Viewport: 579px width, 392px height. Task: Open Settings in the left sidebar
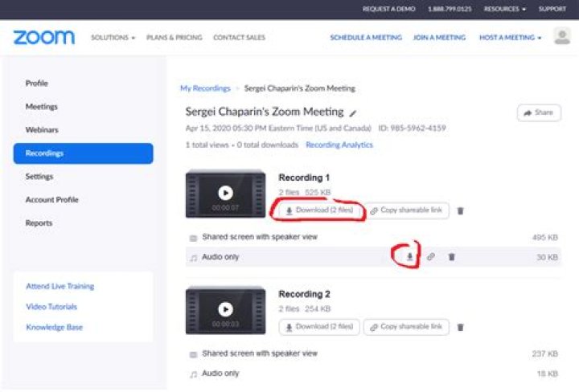[x=39, y=177]
